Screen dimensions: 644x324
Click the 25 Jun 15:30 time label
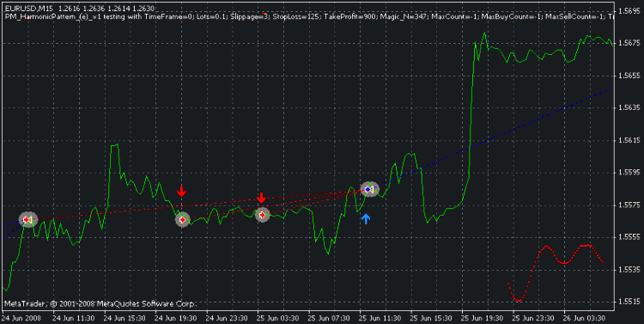pyautogui.click(x=431, y=318)
